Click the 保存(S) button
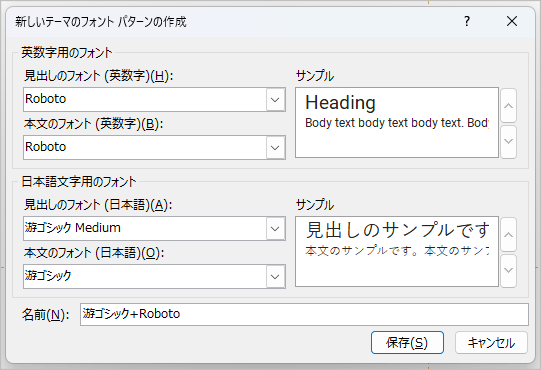 point(407,342)
